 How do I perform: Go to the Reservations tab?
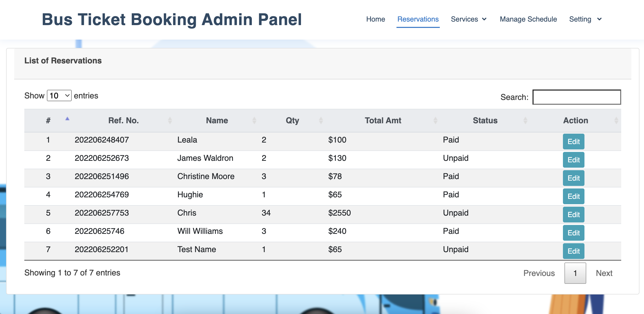[418, 19]
